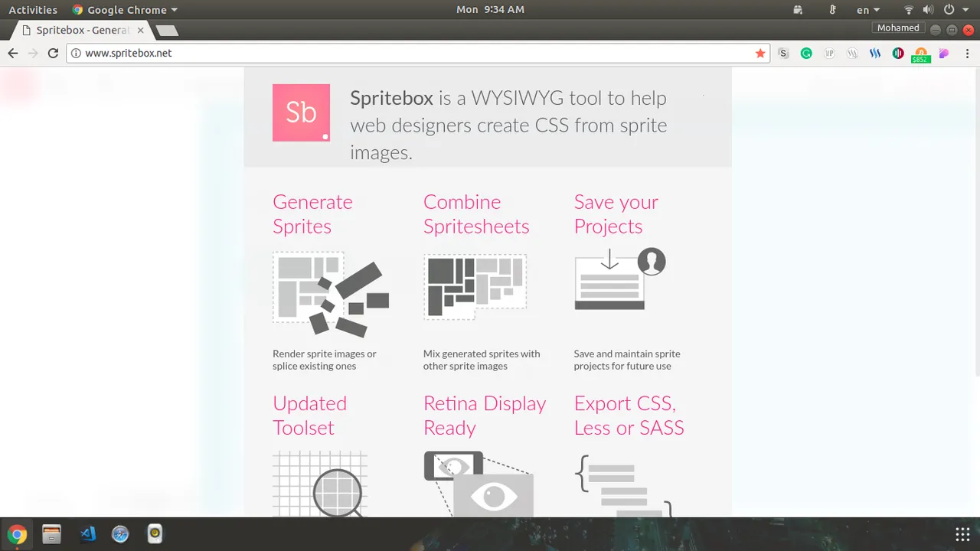Reload the Spritebox page

(53, 53)
